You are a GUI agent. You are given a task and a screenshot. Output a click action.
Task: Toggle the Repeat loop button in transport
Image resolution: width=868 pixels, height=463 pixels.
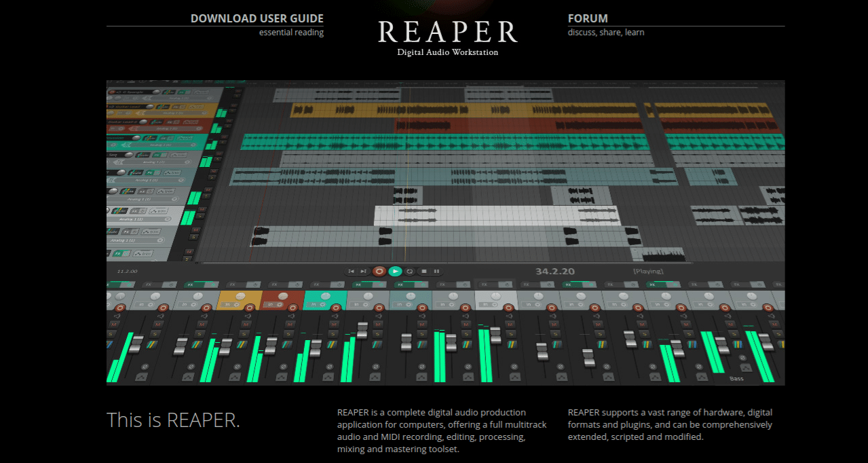point(410,272)
